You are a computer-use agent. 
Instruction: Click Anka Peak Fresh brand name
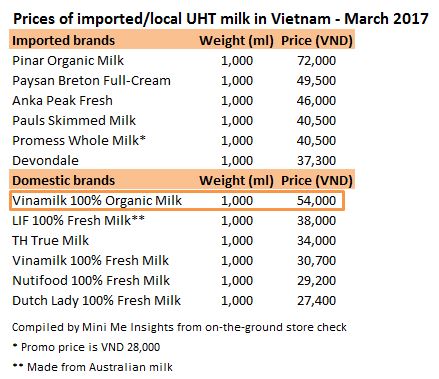[62, 101]
